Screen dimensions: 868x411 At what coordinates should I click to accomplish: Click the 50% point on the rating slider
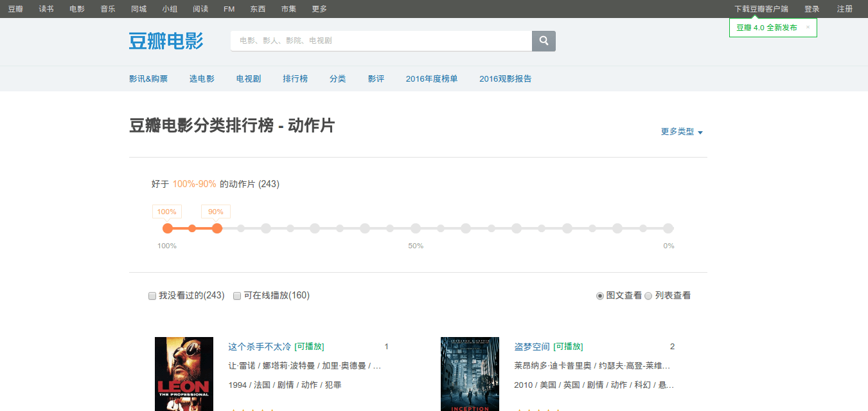point(416,228)
